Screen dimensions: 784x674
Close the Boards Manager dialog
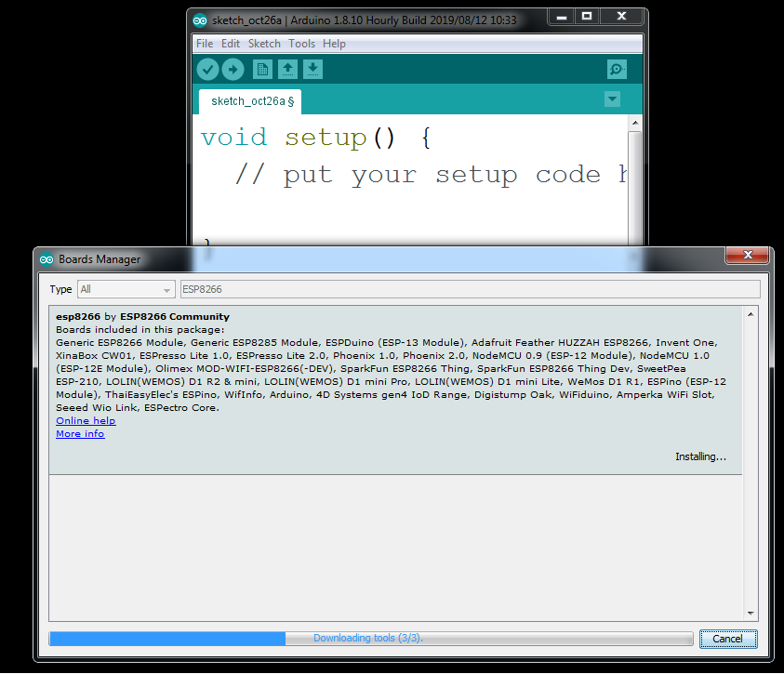coord(748,255)
